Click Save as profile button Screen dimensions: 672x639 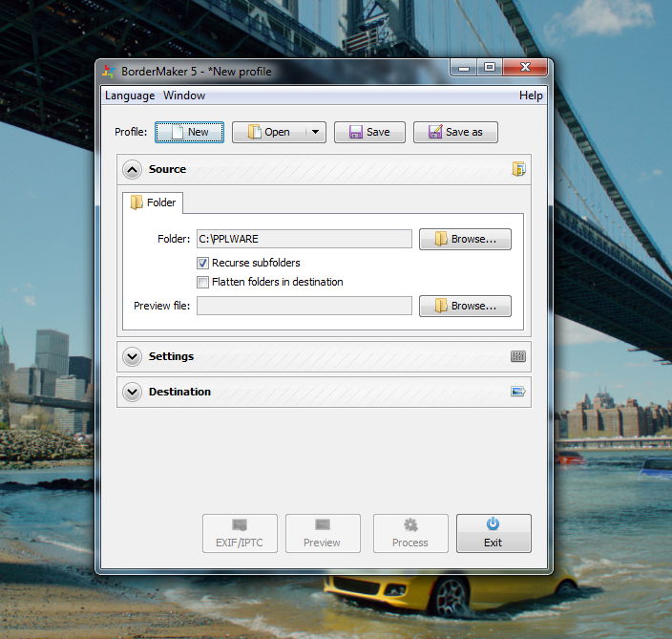[x=455, y=132]
